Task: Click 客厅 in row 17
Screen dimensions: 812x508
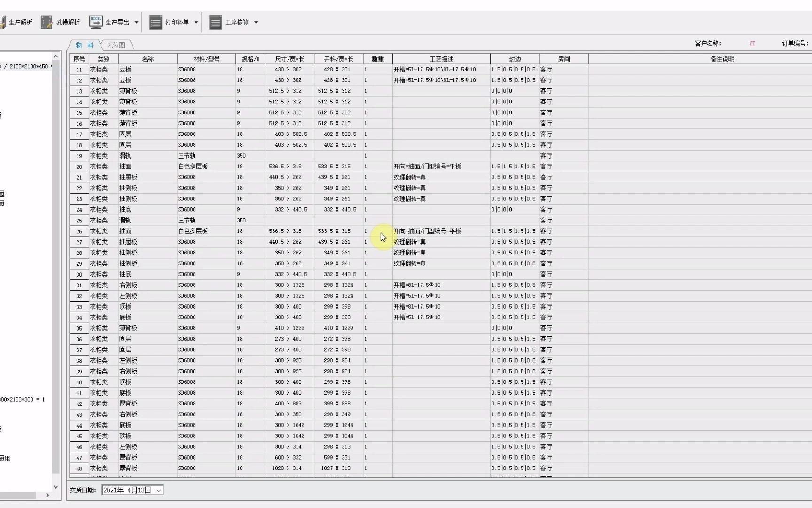Action: pyautogui.click(x=546, y=134)
